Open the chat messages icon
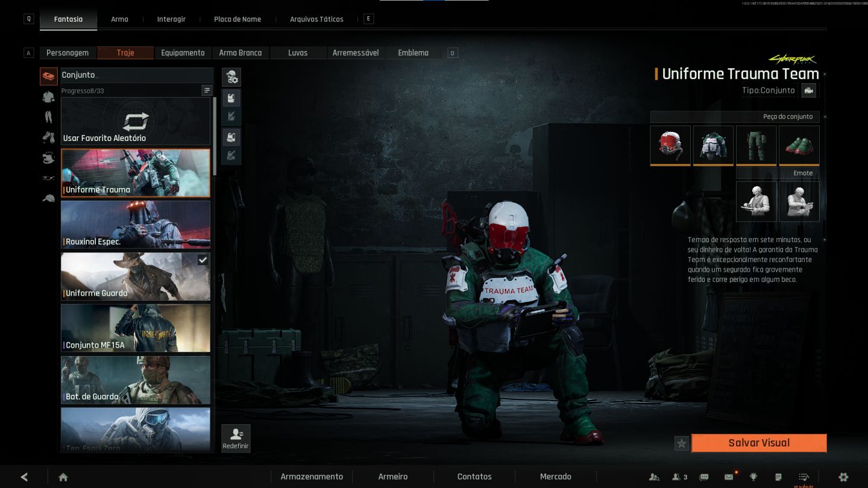868x488 pixels. (x=704, y=477)
